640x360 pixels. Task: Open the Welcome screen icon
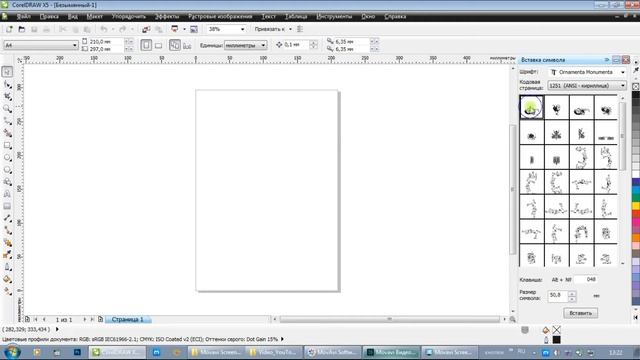click(194, 29)
